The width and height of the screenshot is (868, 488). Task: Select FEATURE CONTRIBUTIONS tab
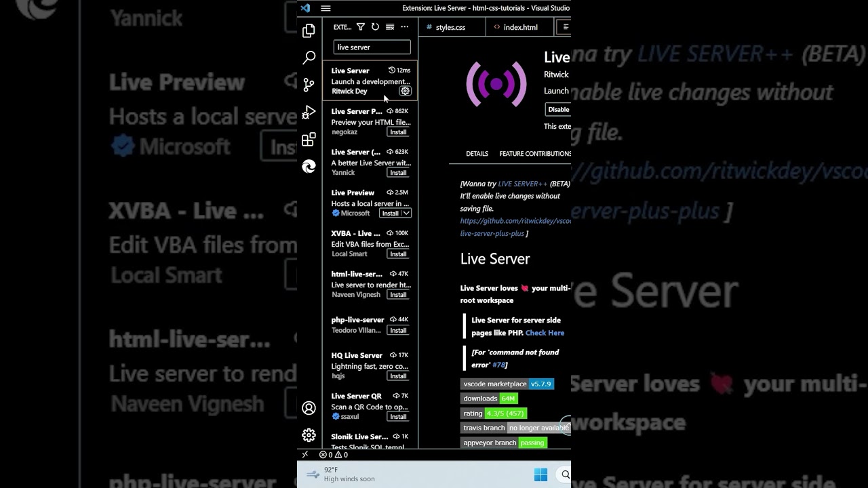pyautogui.click(x=535, y=154)
